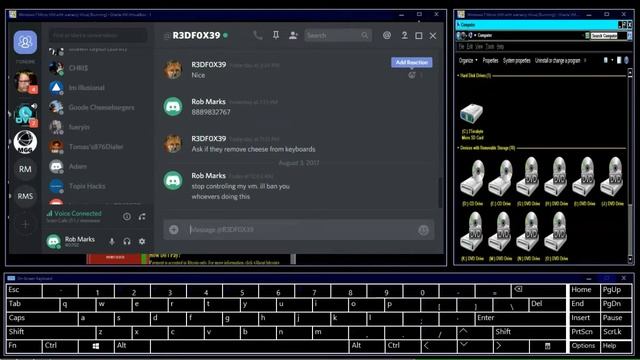The image size is (640, 360).
Task: Toggle deafen headphones icon
Action: coord(127,242)
